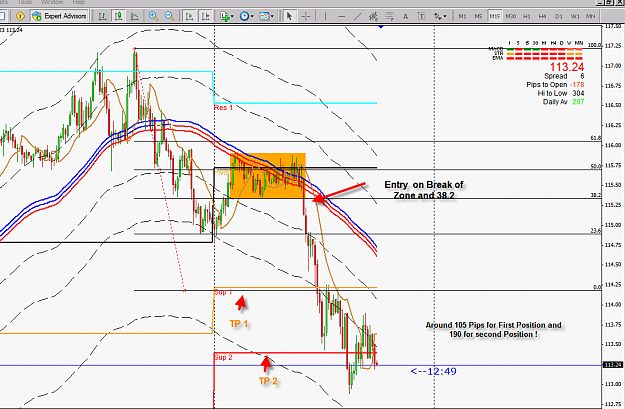Click the 'Pips to Open -178' line
Viewport: 625px width, 409px height.
point(555,85)
